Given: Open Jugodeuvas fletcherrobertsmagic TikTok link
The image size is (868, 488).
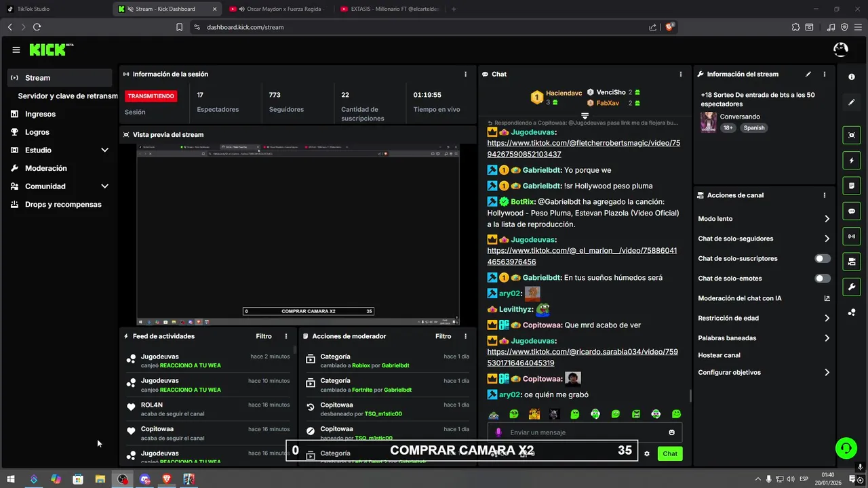Looking at the screenshot, I should [584, 148].
